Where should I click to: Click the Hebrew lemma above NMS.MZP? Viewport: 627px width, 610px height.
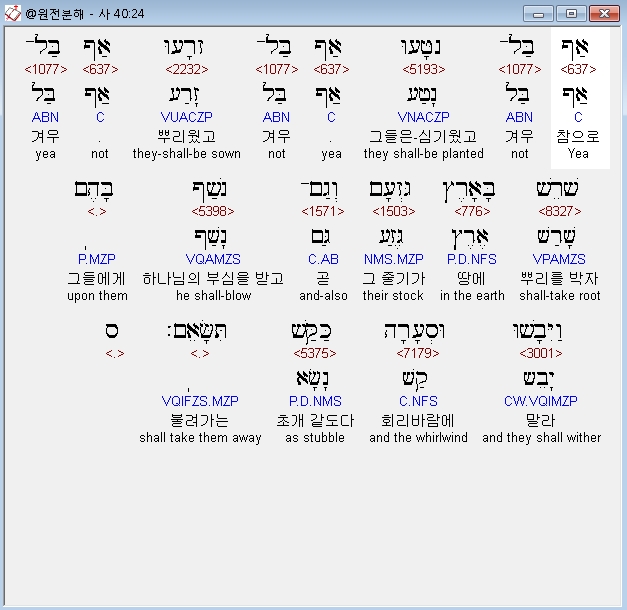pos(391,238)
